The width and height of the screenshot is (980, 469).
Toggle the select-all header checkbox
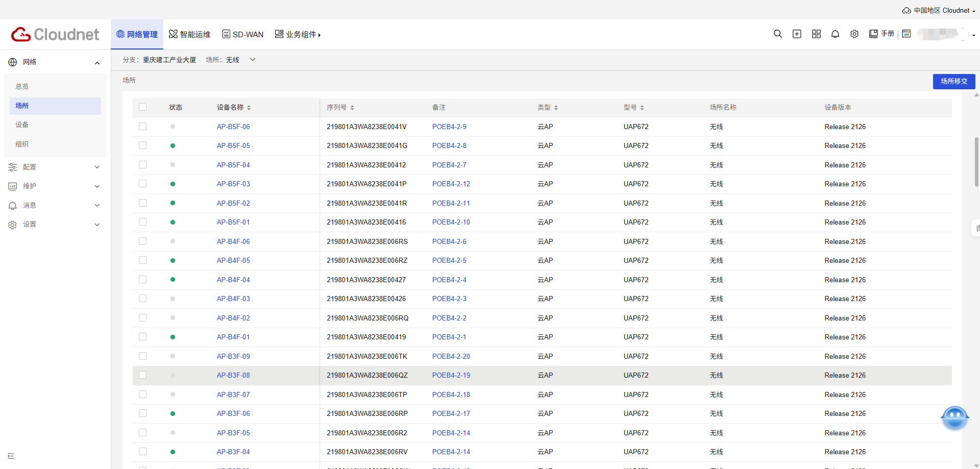142,107
